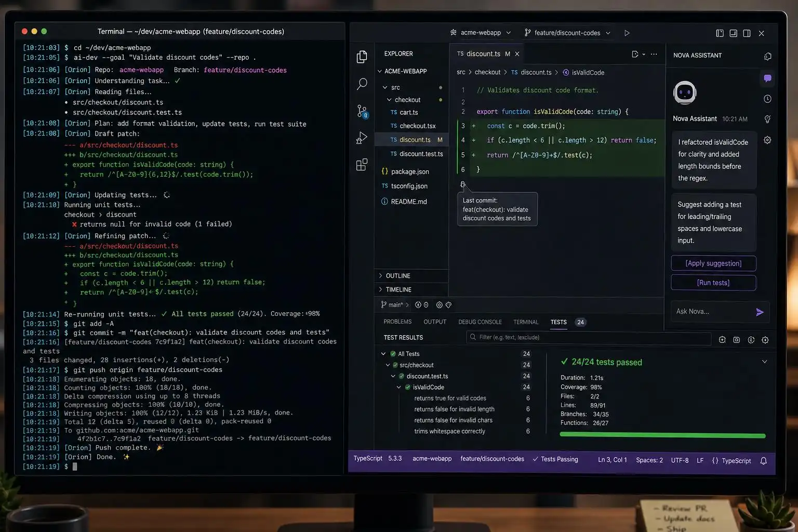Click the editor more actions ellipsis icon
798x532 pixels.
click(x=654, y=54)
